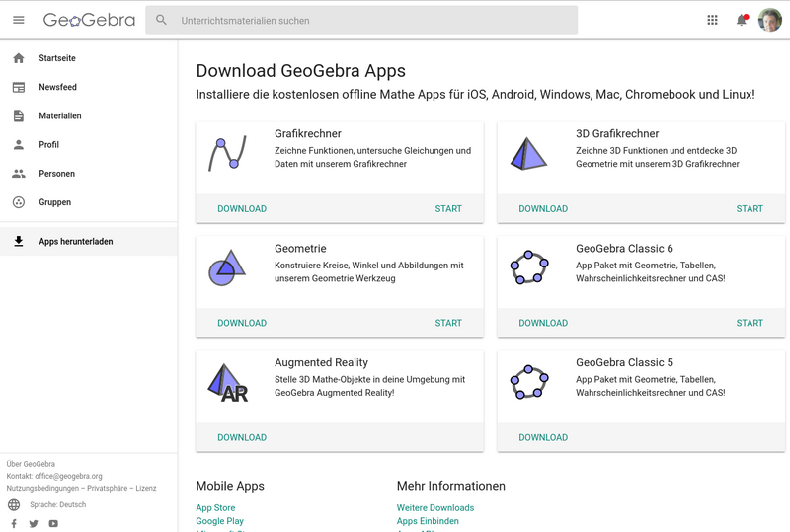
Task: Open the hamburger menu
Action: pos(19,20)
